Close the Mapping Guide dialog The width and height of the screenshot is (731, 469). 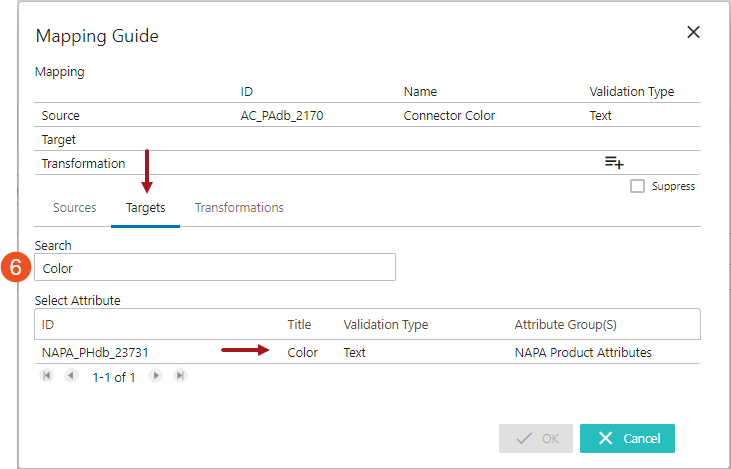pyautogui.click(x=693, y=33)
